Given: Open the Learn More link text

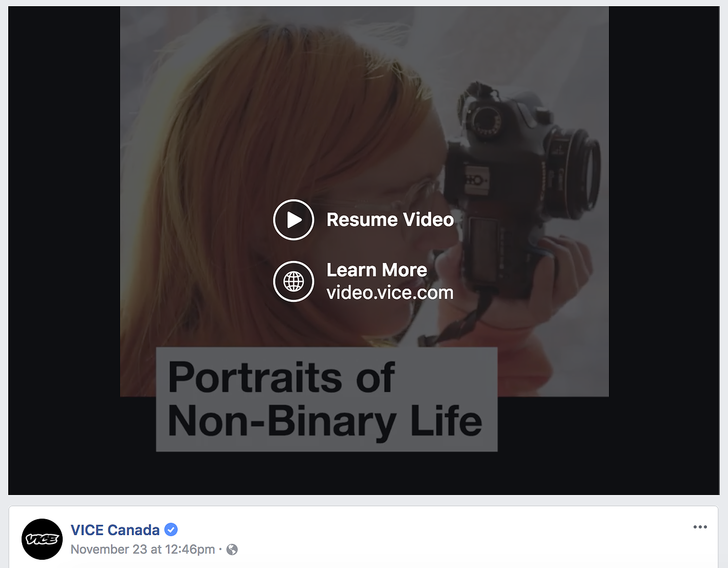Looking at the screenshot, I should (377, 270).
